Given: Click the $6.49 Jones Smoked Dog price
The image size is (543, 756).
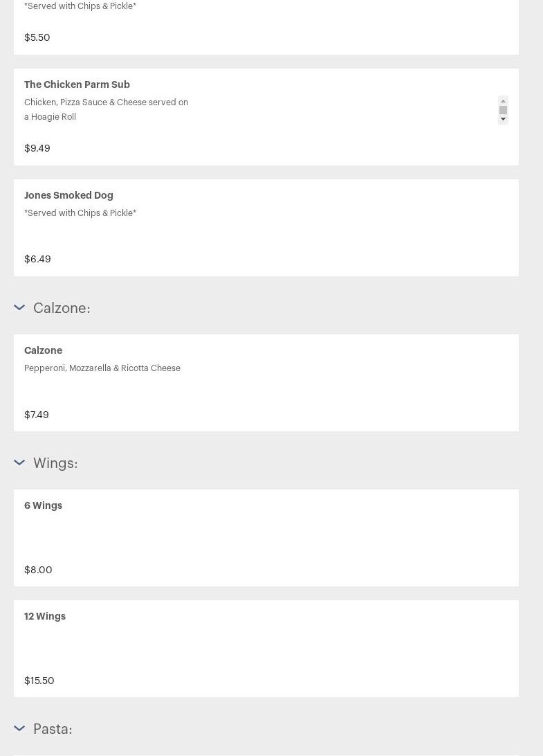Looking at the screenshot, I should 37,259.
